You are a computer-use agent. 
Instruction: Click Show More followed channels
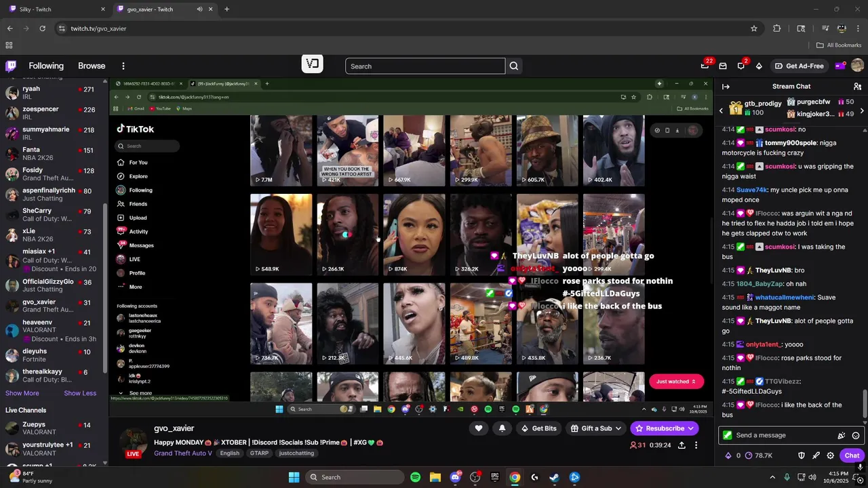coord(22,393)
